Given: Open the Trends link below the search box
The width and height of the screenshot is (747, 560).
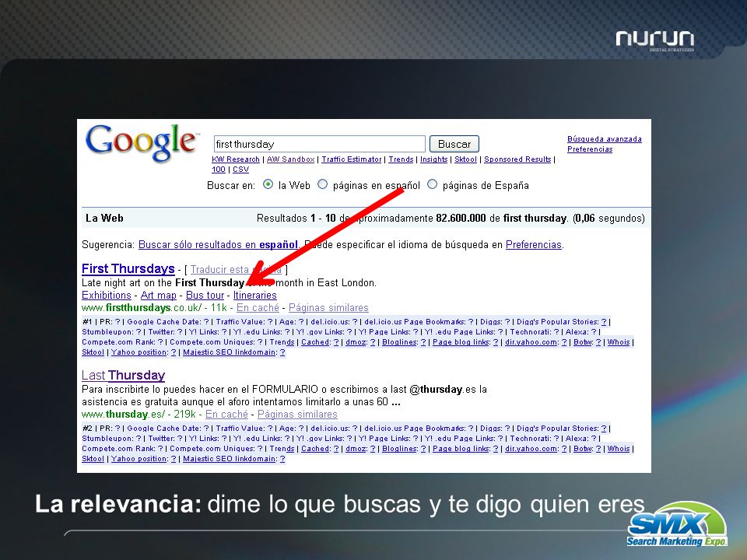Looking at the screenshot, I should [x=401, y=159].
